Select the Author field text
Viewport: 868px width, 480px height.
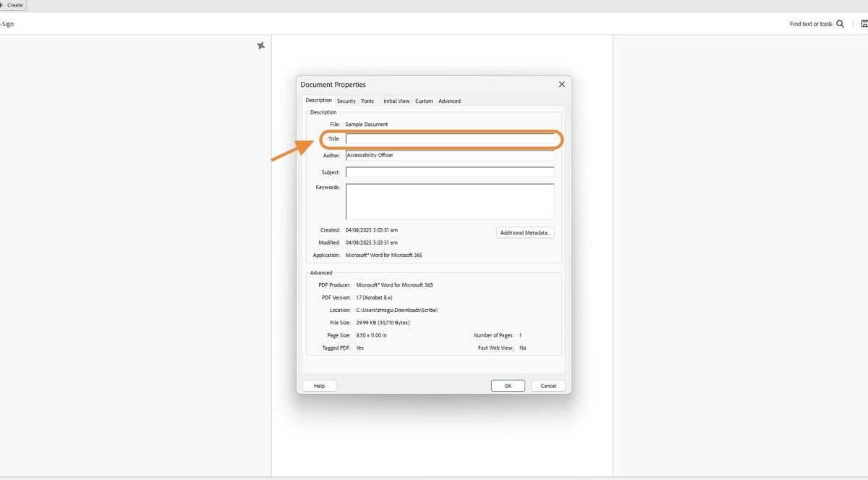448,155
